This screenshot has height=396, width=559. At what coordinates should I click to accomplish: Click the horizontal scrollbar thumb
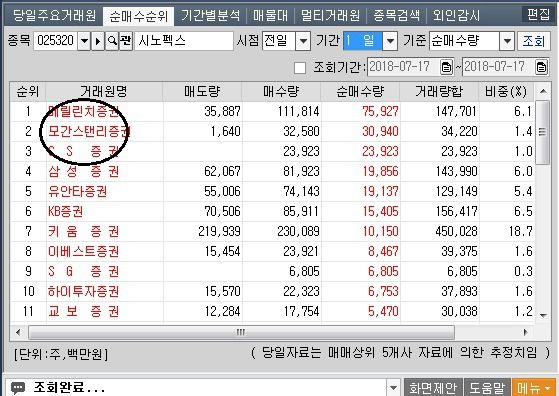pyautogui.click(x=241, y=332)
